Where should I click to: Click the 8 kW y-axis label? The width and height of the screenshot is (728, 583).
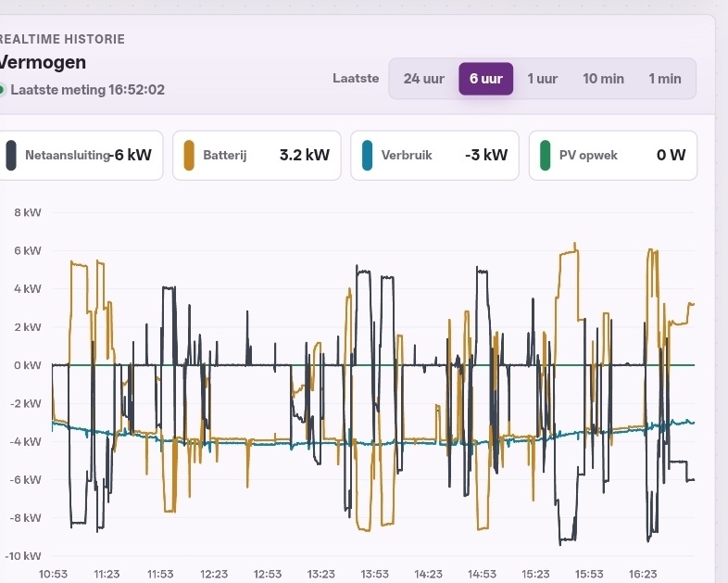28,212
